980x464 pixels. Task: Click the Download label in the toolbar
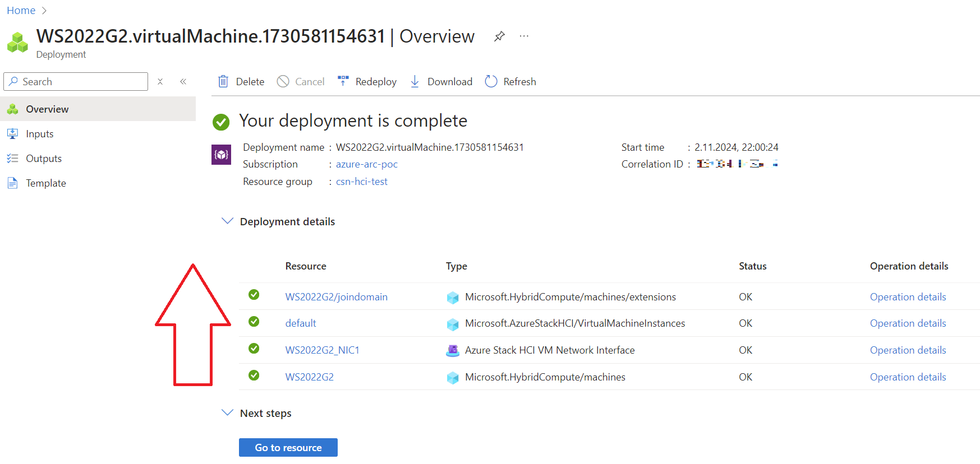tap(450, 82)
